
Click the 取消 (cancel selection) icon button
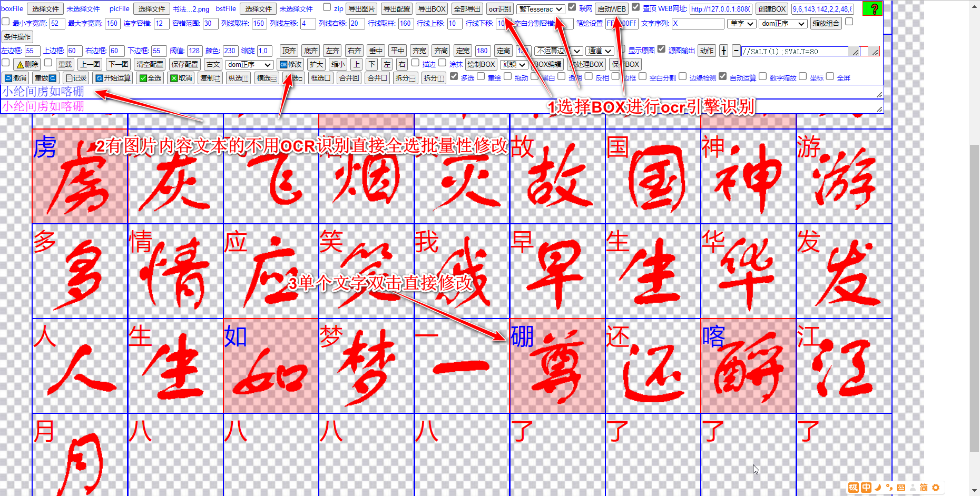pos(181,77)
